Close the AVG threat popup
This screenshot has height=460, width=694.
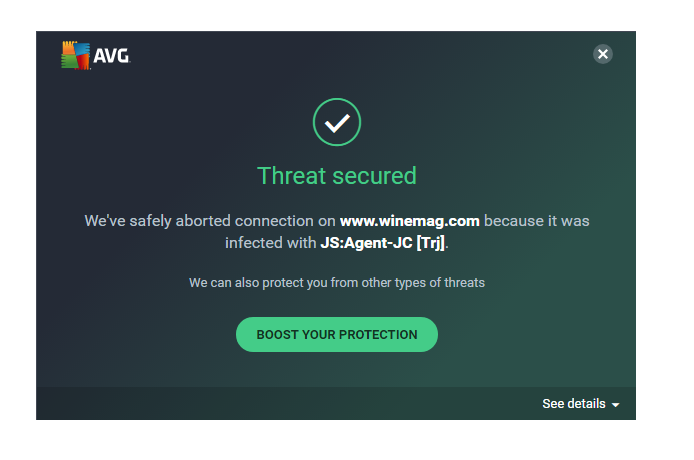pos(602,54)
